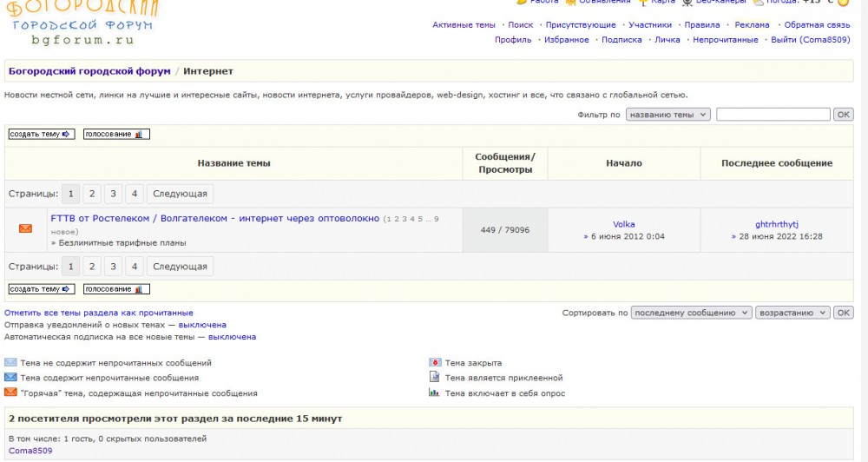Open the sort by 'последнему сообщению' dropdown
This screenshot has height=462, width=868.
(691, 313)
